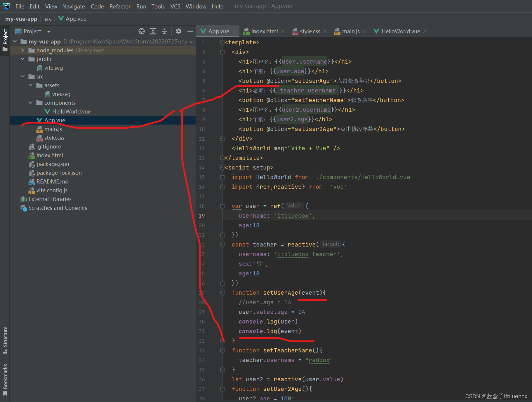Select HelloWorld.vue in the project tree
This screenshot has height=402, width=532.
(71, 111)
